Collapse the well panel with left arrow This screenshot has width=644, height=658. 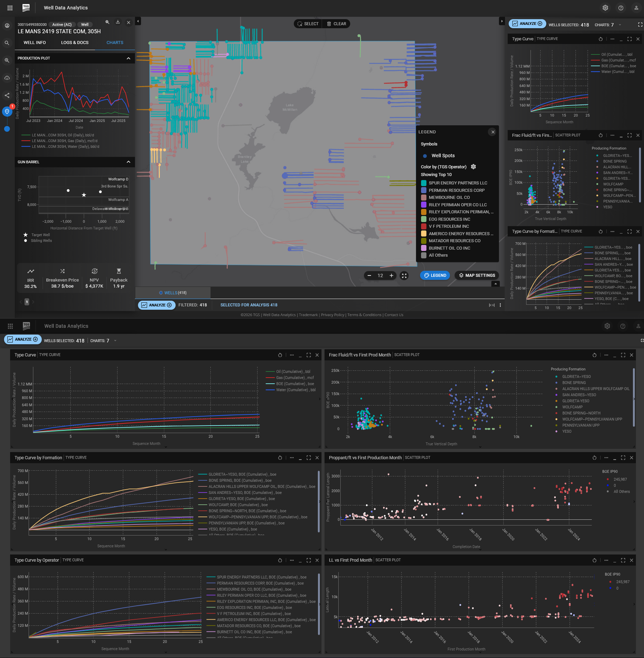coord(138,21)
